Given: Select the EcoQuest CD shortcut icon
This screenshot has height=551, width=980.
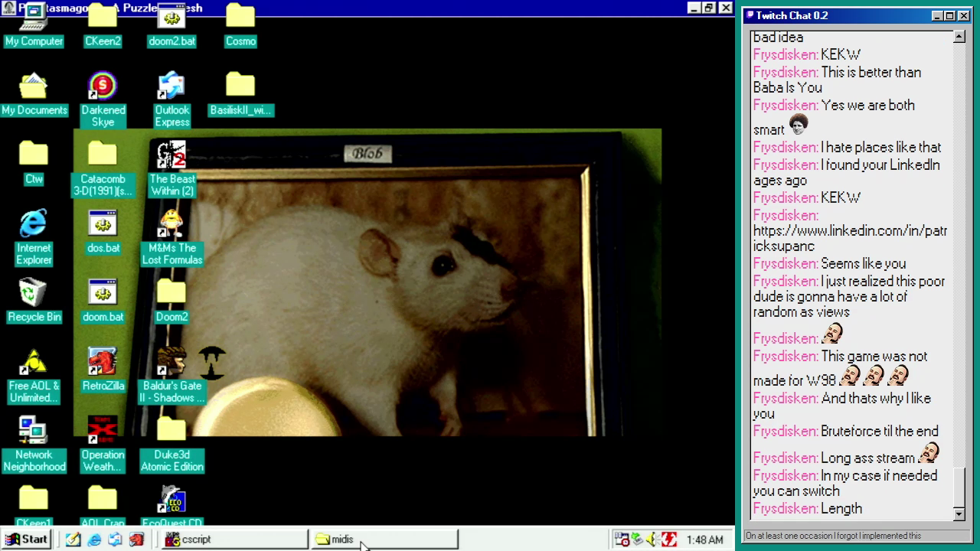Looking at the screenshot, I should (171, 507).
